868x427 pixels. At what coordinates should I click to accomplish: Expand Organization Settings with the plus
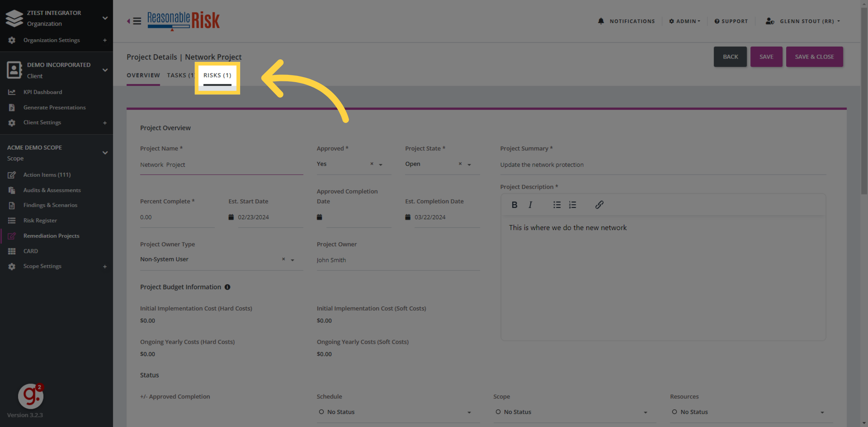coord(105,40)
